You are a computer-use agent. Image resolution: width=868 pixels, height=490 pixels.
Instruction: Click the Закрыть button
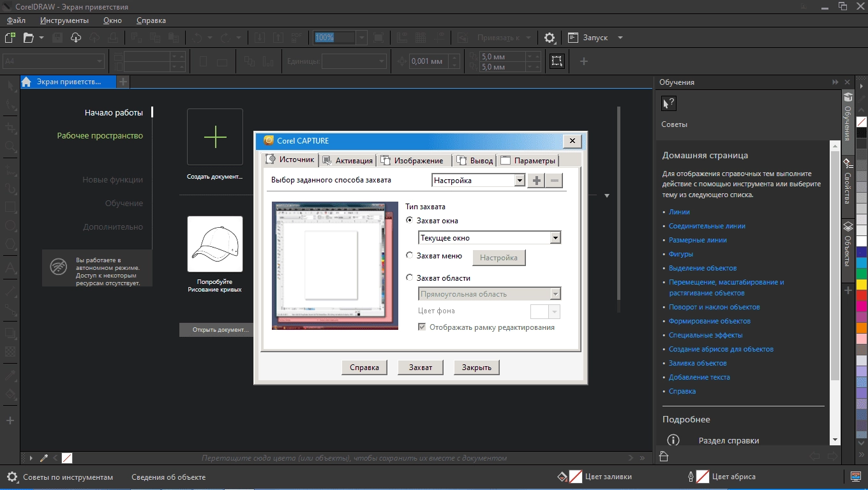click(x=477, y=367)
